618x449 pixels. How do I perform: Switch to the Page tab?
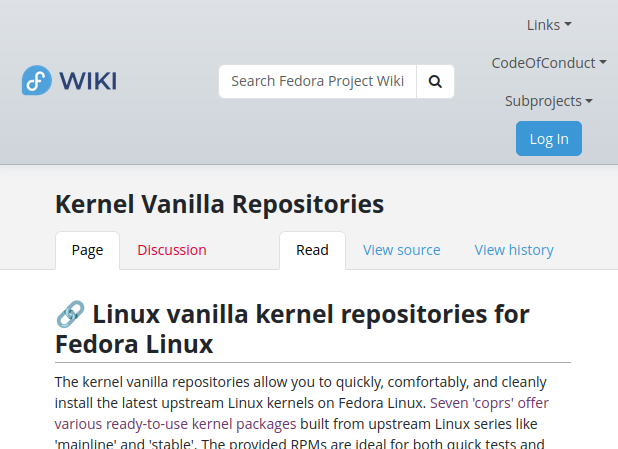pos(87,250)
